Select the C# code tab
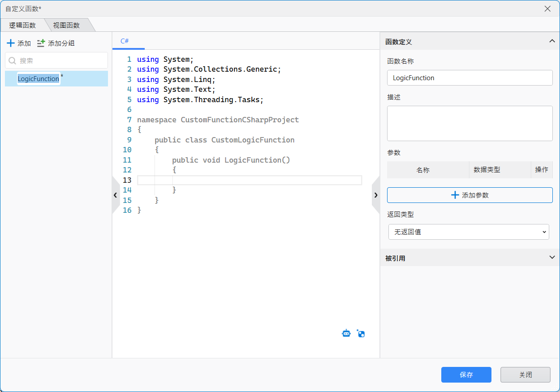Image resolution: width=560 pixels, height=392 pixels. coord(125,41)
